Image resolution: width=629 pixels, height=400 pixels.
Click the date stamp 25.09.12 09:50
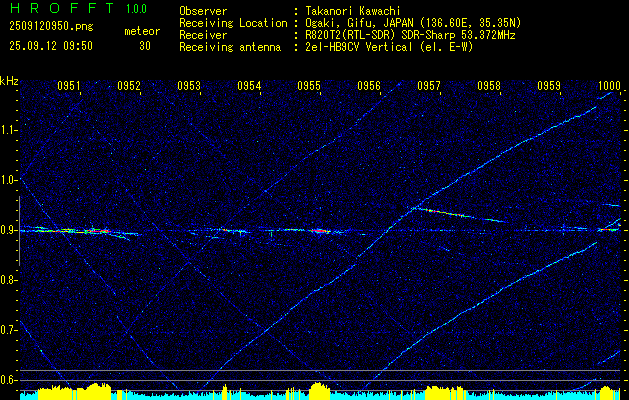coord(51,46)
